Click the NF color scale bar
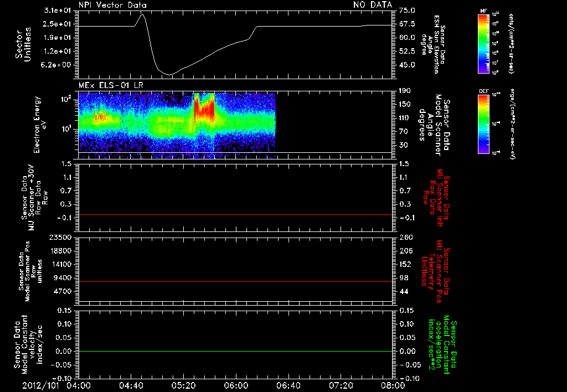 coord(483,43)
